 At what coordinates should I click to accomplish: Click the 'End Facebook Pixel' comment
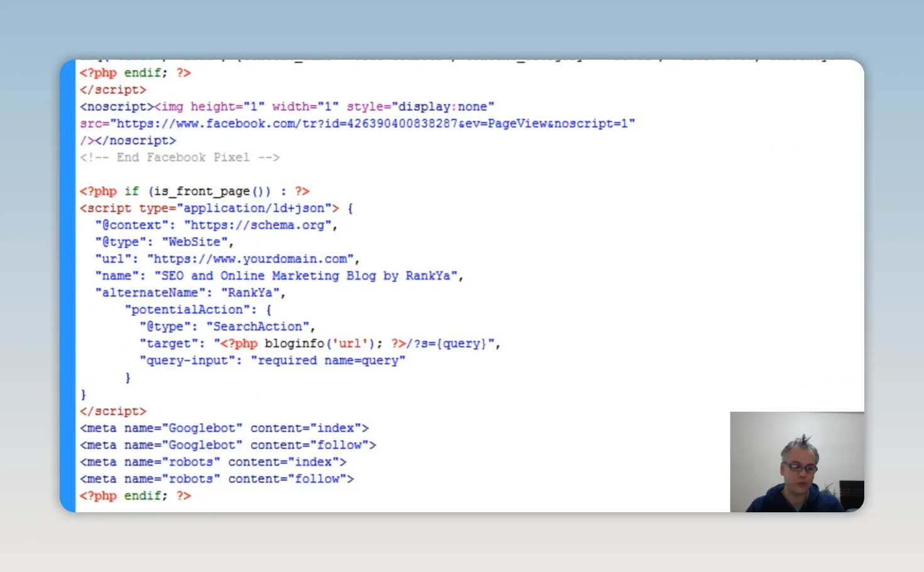click(x=180, y=158)
